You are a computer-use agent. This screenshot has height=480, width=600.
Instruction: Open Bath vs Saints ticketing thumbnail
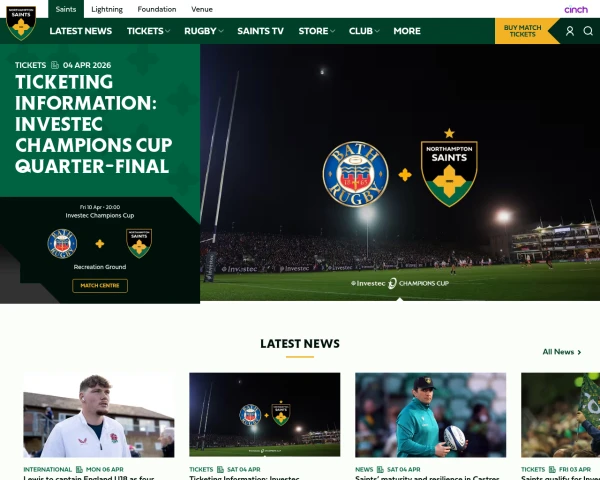(264, 415)
